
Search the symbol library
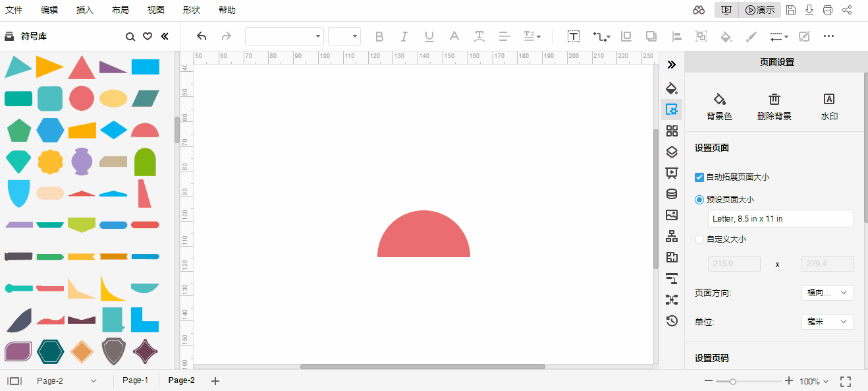click(130, 36)
